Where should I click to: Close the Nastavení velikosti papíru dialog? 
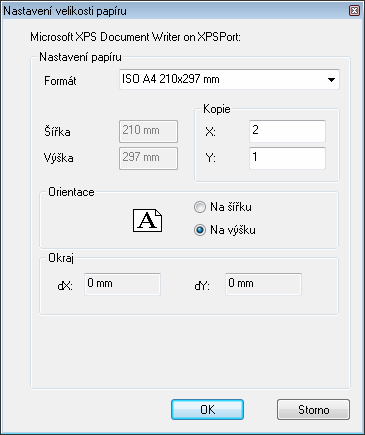(x=355, y=11)
